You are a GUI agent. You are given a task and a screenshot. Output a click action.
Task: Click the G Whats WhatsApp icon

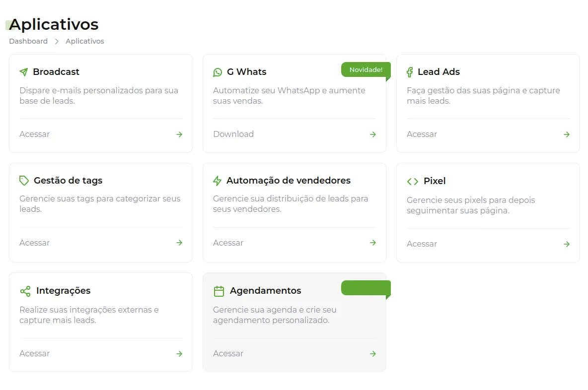pos(218,72)
